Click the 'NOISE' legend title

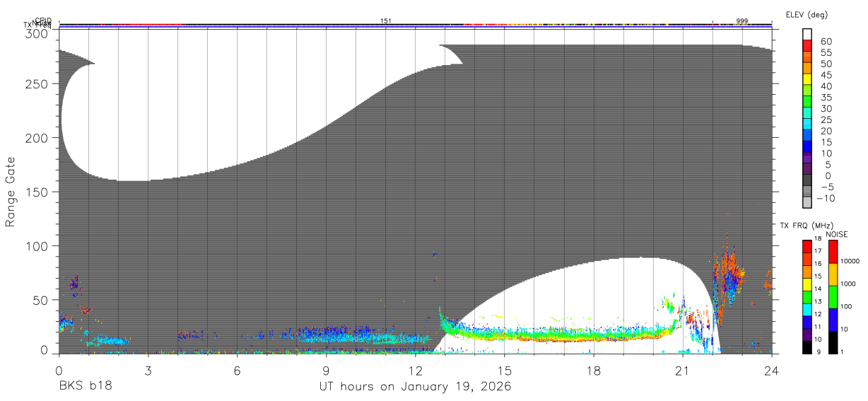click(836, 234)
